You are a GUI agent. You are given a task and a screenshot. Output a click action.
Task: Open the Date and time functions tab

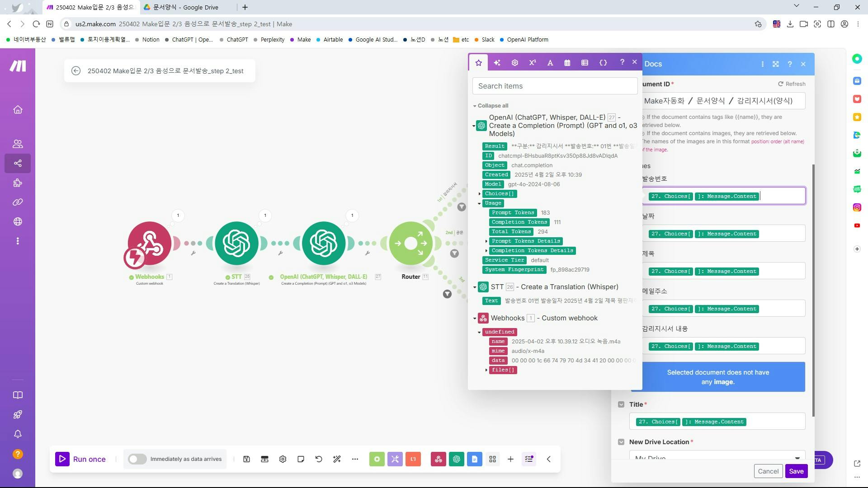[567, 63]
